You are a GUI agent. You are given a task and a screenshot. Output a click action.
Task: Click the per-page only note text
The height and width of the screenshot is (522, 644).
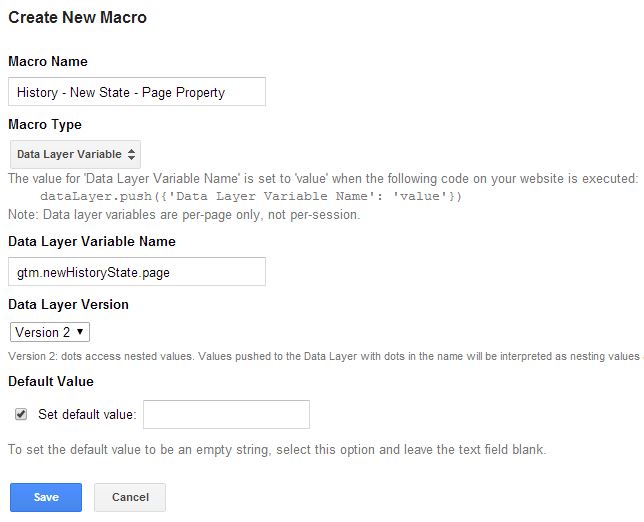pos(184,215)
